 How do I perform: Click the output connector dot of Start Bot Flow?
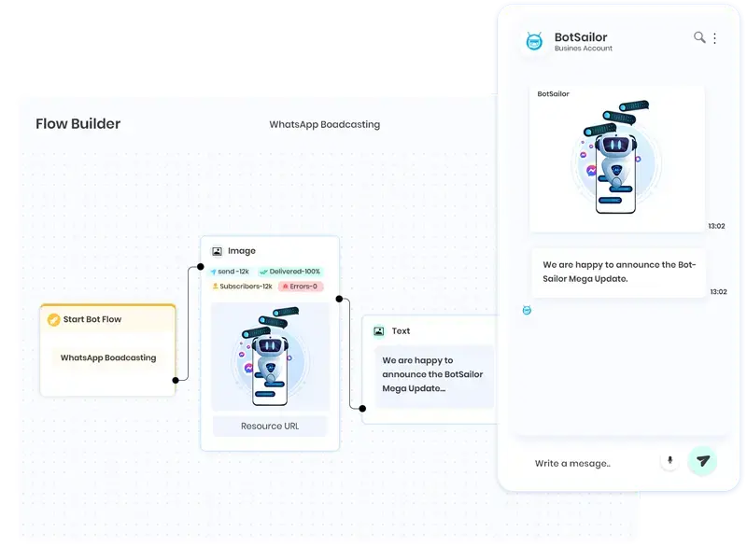pos(176,380)
